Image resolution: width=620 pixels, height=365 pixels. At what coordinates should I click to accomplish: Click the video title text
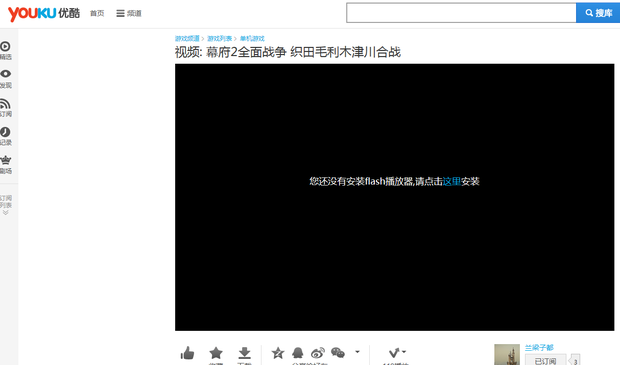288,52
